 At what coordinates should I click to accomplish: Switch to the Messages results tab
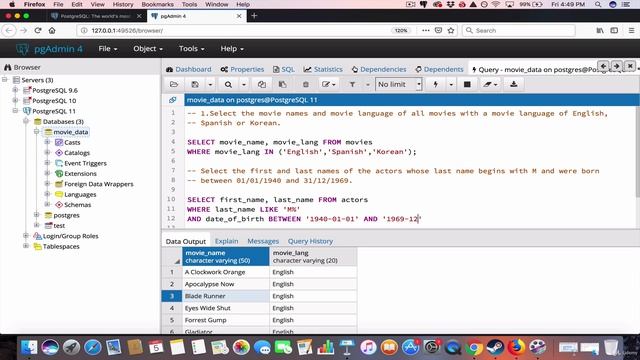tap(263, 241)
